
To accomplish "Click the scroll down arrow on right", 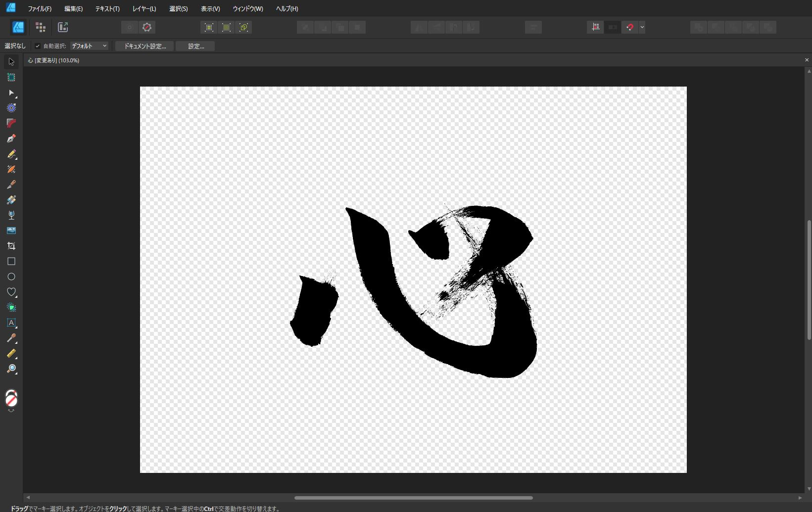I will coord(809,489).
